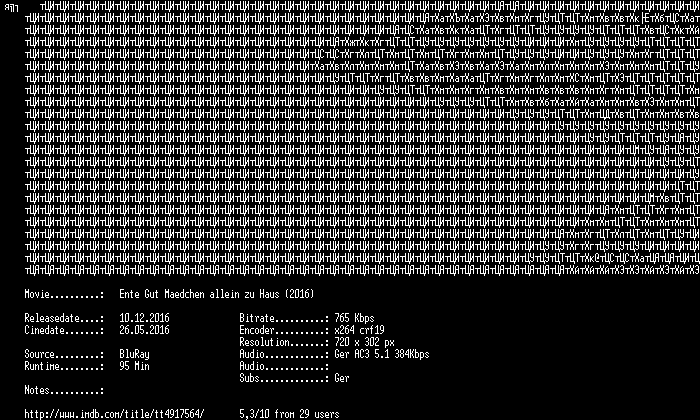
Task: Click the 95 Min runtime value
Action: pos(134,366)
